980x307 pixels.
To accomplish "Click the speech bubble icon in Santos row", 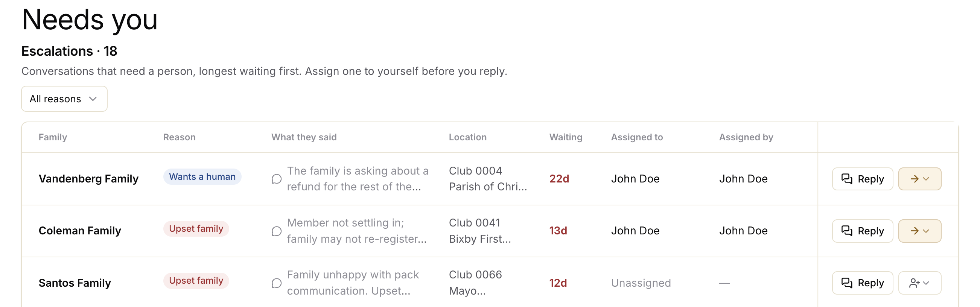I will 277,283.
